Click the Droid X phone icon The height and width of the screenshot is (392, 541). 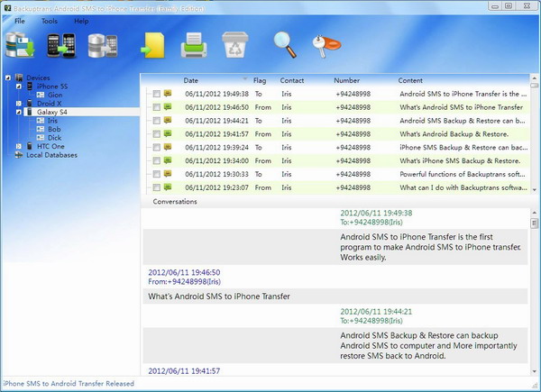pyautogui.click(x=30, y=103)
